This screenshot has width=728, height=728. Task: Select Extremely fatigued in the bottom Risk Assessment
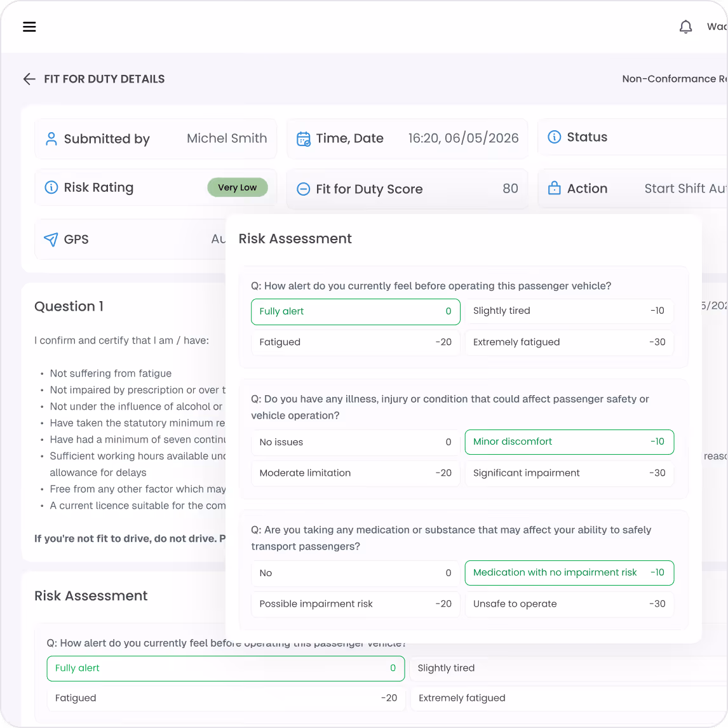[569, 698]
